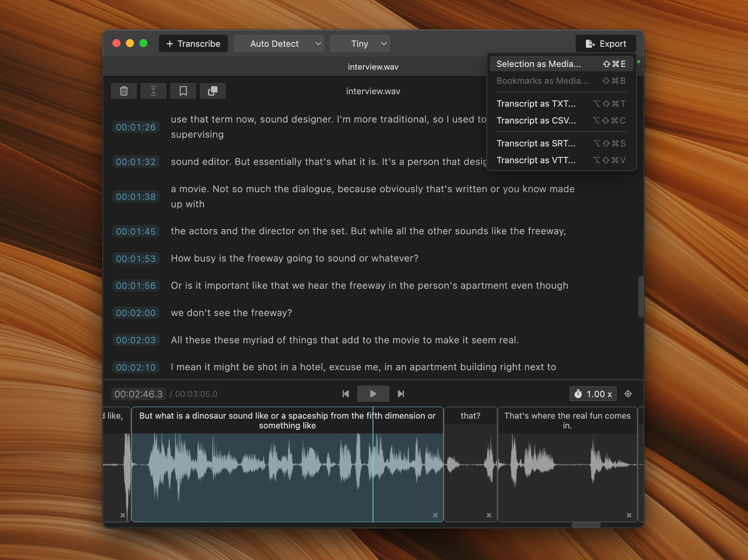Choose Transcript as VTT... option

(562, 160)
